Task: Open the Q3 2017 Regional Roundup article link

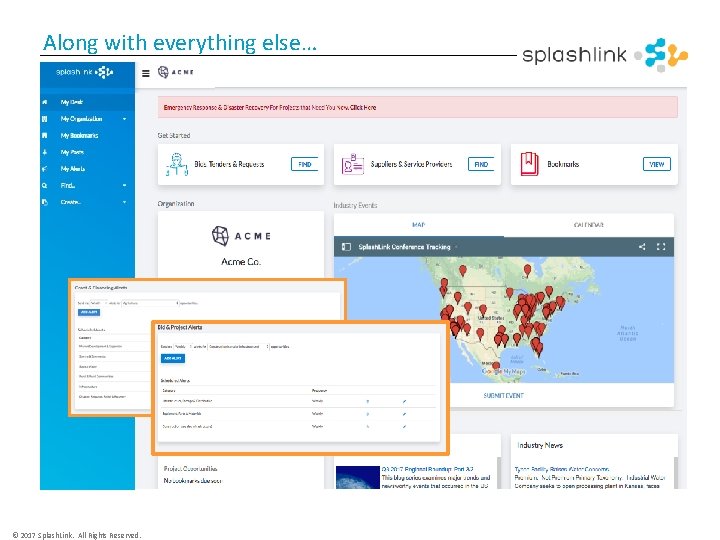Action: point(427,469)
